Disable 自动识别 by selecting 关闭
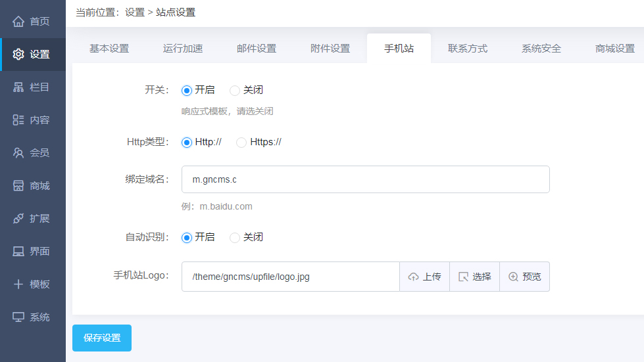644x362 pixels. click(235, 238)
